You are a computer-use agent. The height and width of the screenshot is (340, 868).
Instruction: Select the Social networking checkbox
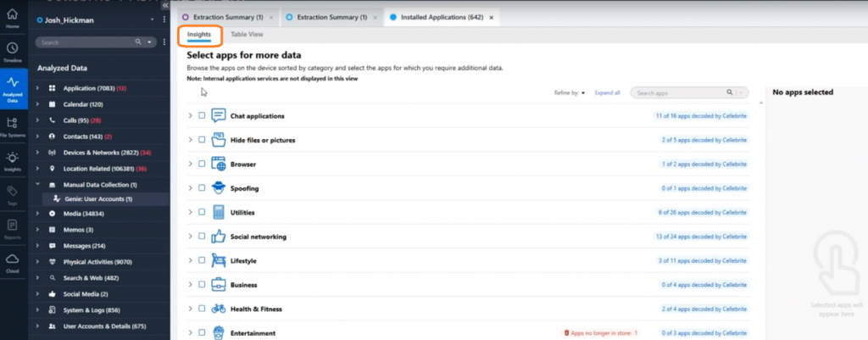click(202, 237)
